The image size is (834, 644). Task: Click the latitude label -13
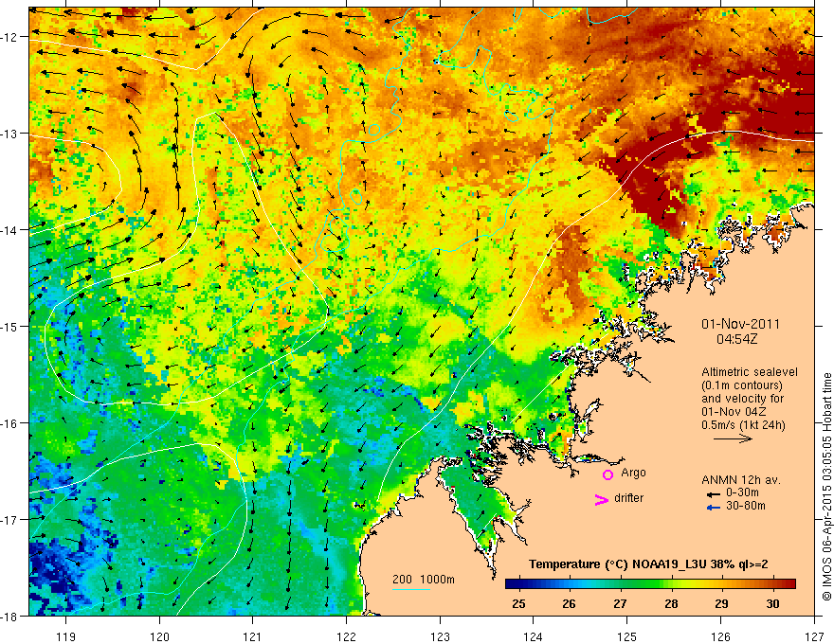click(9, 134)
